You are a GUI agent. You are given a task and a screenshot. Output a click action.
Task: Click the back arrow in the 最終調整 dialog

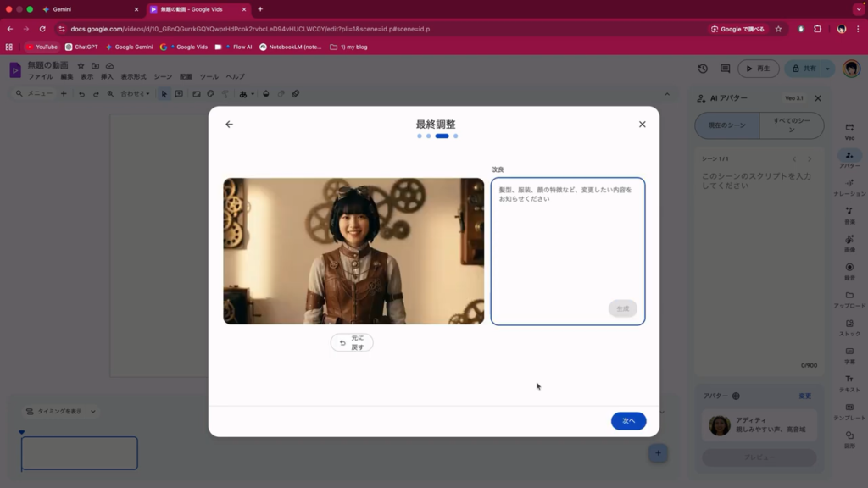[229, 125]
